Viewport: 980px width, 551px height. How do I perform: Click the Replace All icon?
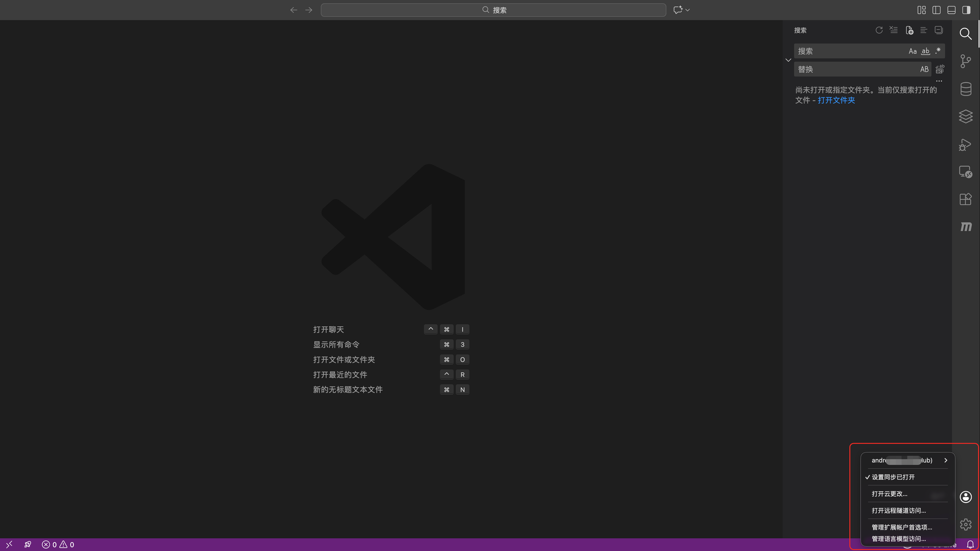(939, 69)
